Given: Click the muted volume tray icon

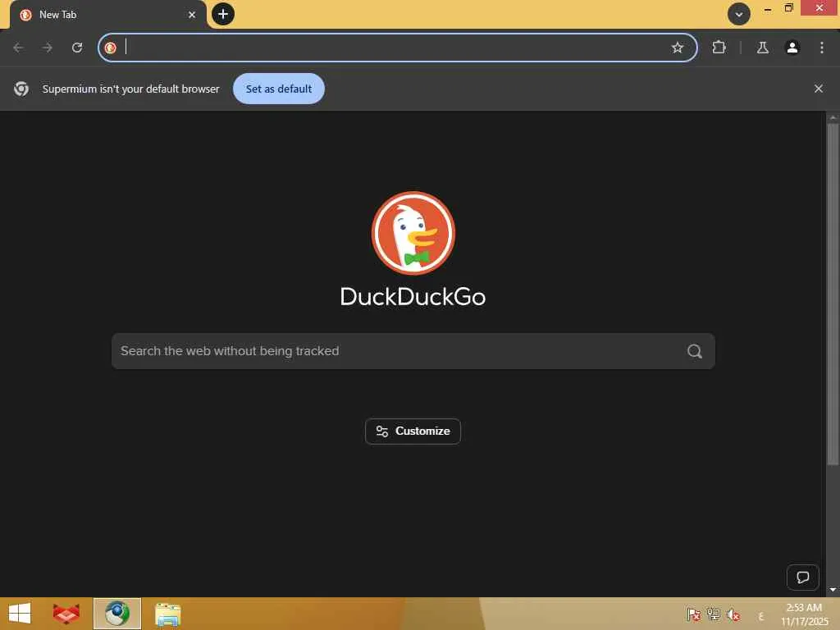Looking at the screenshot, I should point(733,614).
